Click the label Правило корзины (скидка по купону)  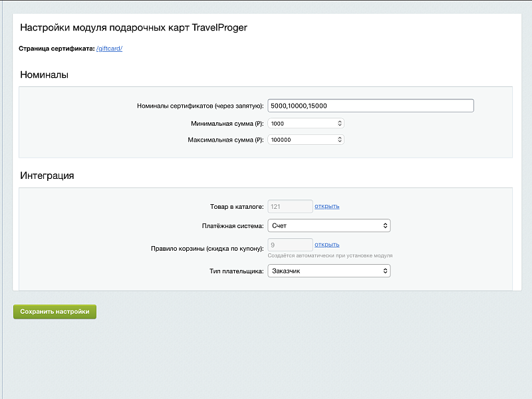(x=207, y=249)
